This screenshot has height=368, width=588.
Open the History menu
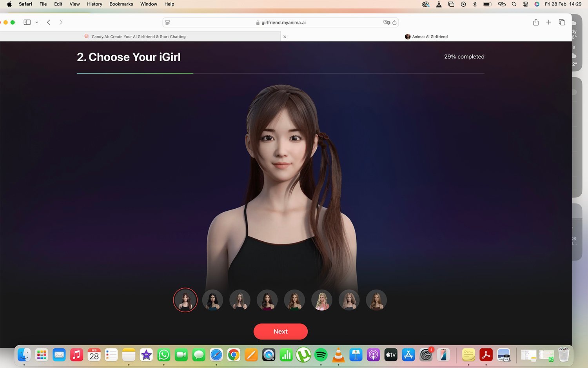click(94, 4)
